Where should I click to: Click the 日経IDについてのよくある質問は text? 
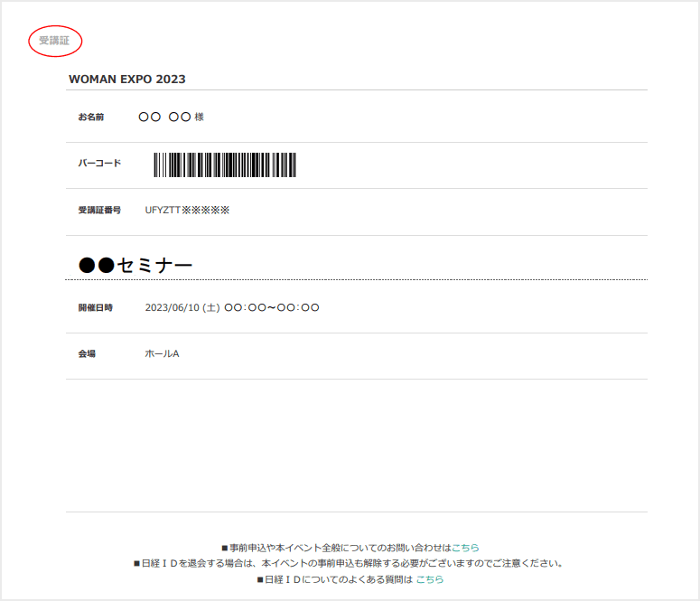click(x=335, y=579)
